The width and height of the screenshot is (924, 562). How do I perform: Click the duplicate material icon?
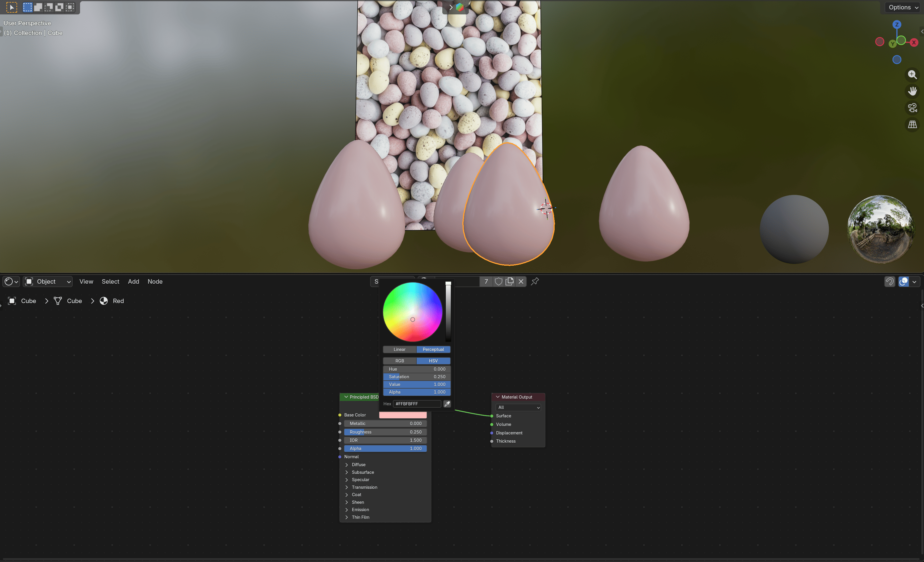coord(510,281)
